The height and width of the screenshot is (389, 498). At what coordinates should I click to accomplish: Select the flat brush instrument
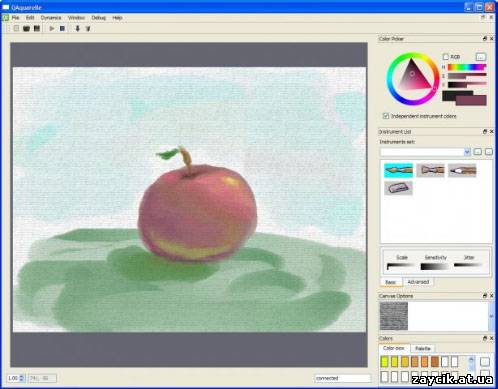(x=430, y=170)
